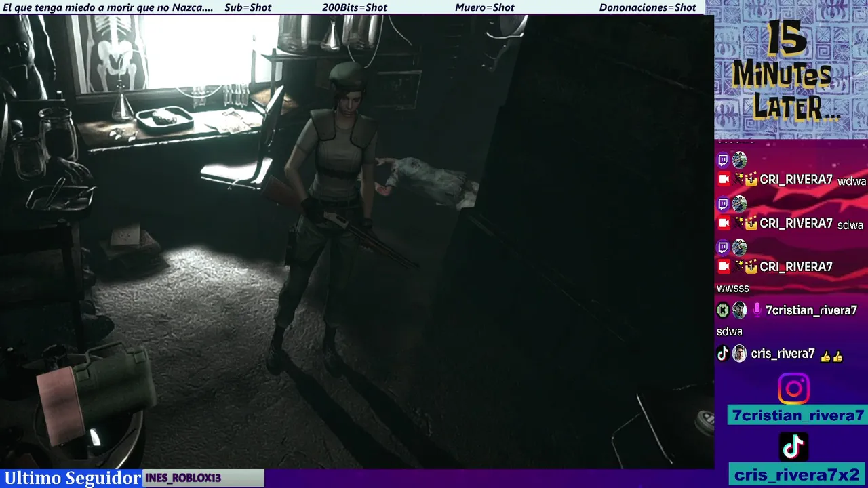The height and width of the screenshot is (488, 868).
Task: Click the avatar beside the chat TikTok icon
Action: click(739, 353)
